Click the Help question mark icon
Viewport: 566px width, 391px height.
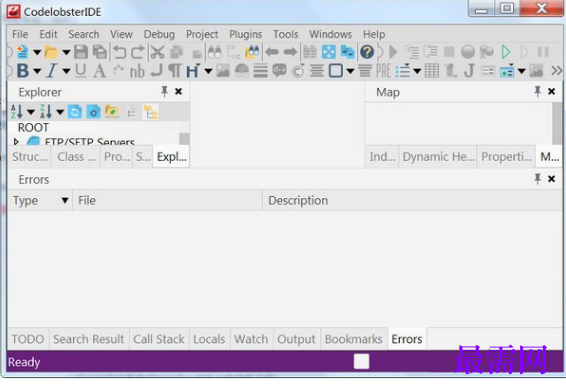coord(367,52)
